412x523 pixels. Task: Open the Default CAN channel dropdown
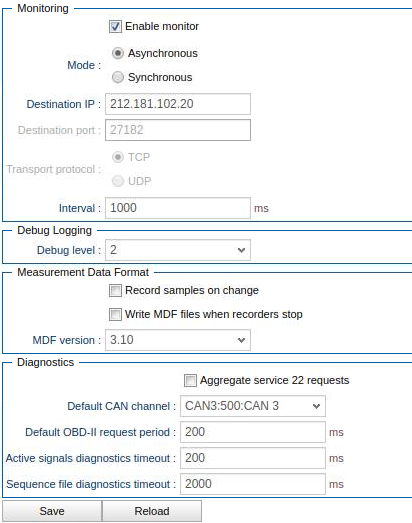pyautogui.click(x=253, y=406)
